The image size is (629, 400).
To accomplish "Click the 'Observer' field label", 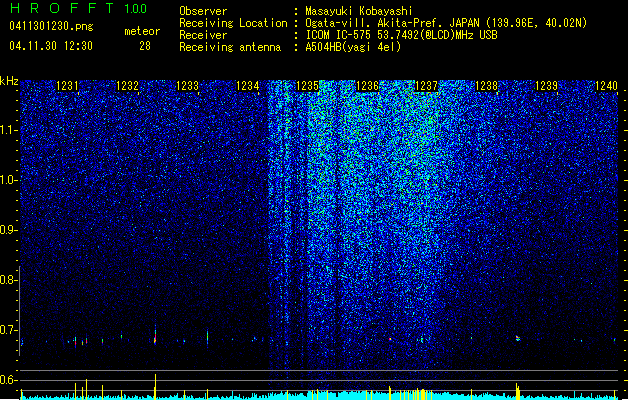I will tap(203, 11).
